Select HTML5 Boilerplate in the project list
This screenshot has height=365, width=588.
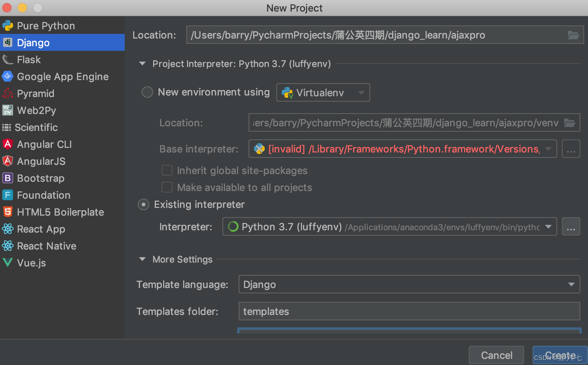click(x=62, y=212)
